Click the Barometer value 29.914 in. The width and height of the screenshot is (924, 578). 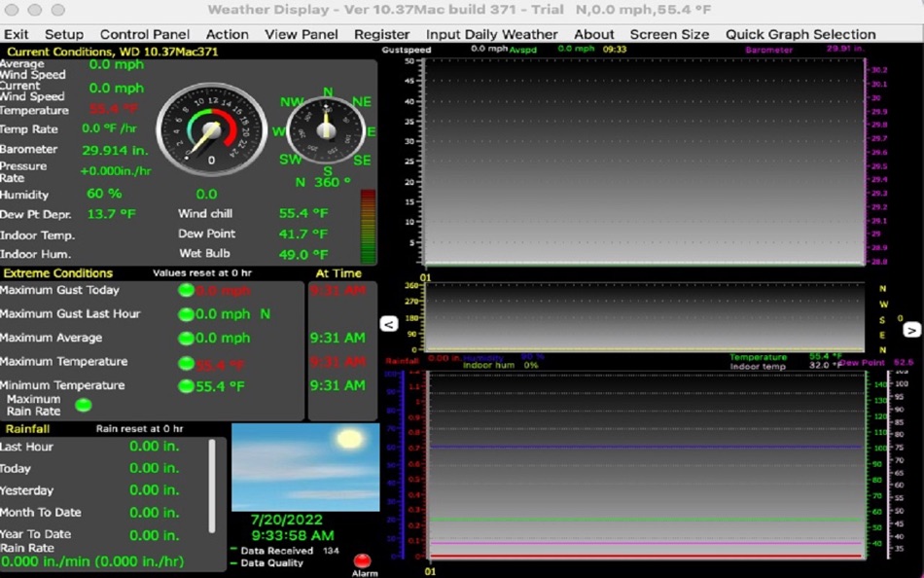(x=115, y=150)
